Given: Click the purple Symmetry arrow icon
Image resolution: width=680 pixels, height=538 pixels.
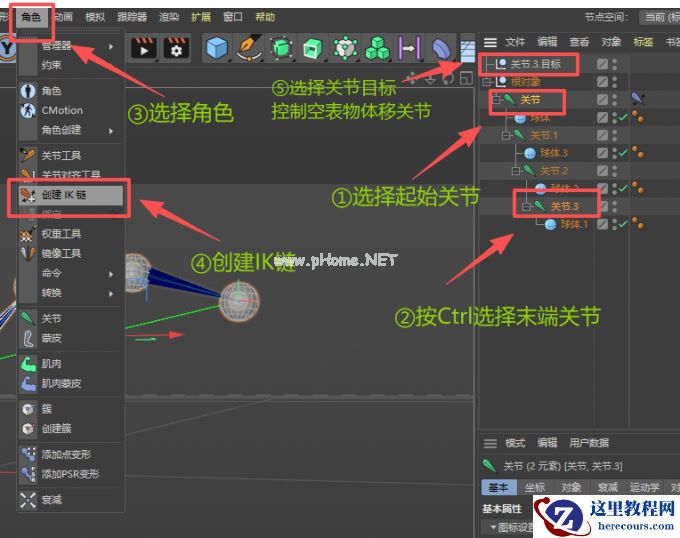Looking at the screenshot, I should pos(409,48).
